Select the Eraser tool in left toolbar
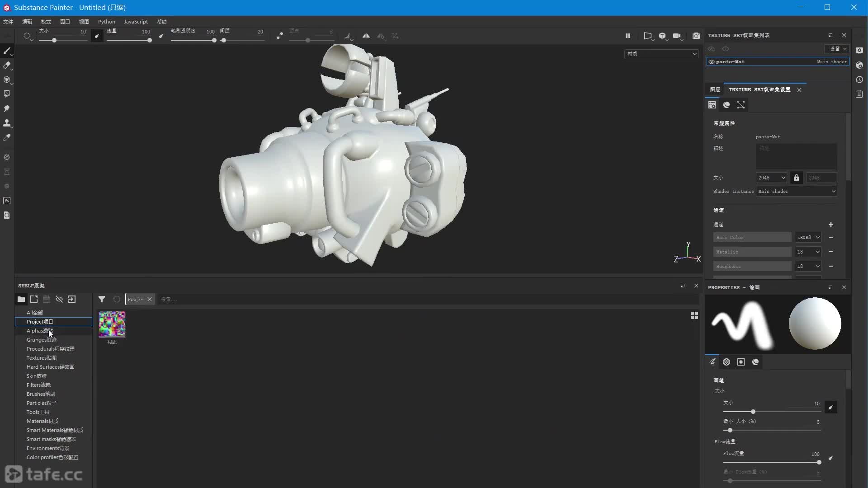868x488 pixels. (7, 66)
